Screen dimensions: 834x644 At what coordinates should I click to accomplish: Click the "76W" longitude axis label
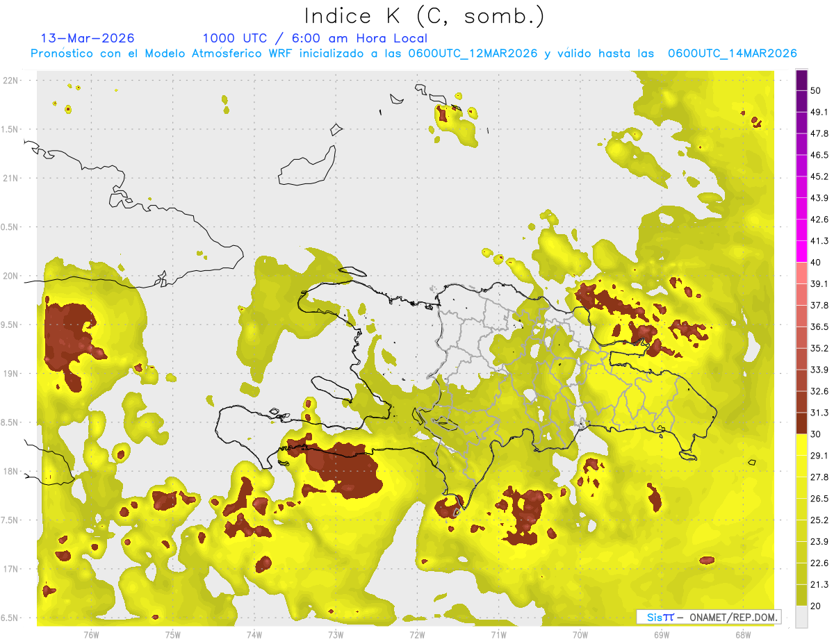click(91, 635)
